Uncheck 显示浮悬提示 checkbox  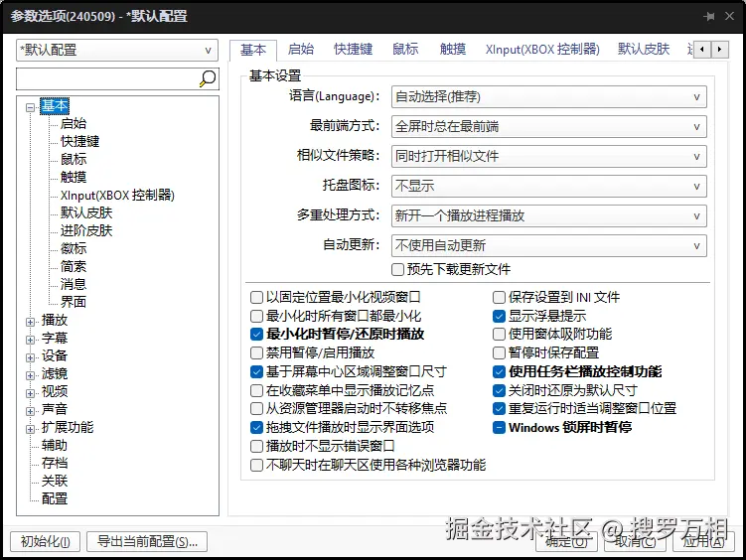499,316
